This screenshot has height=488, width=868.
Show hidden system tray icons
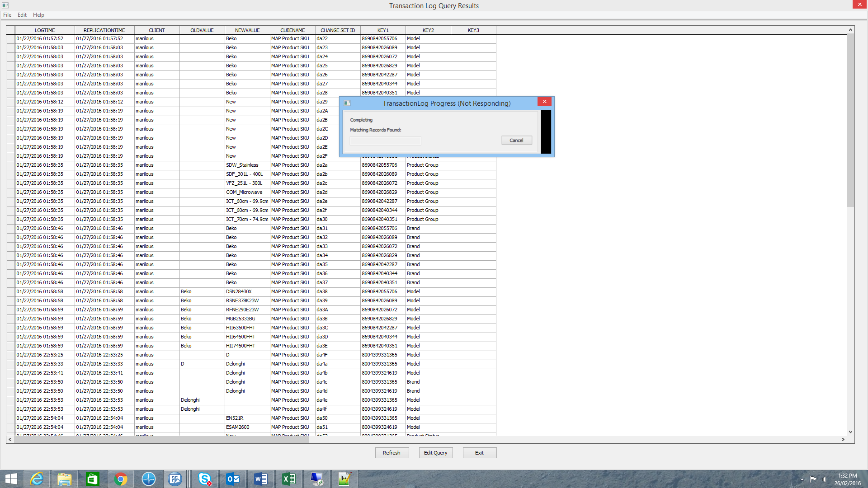802,479
